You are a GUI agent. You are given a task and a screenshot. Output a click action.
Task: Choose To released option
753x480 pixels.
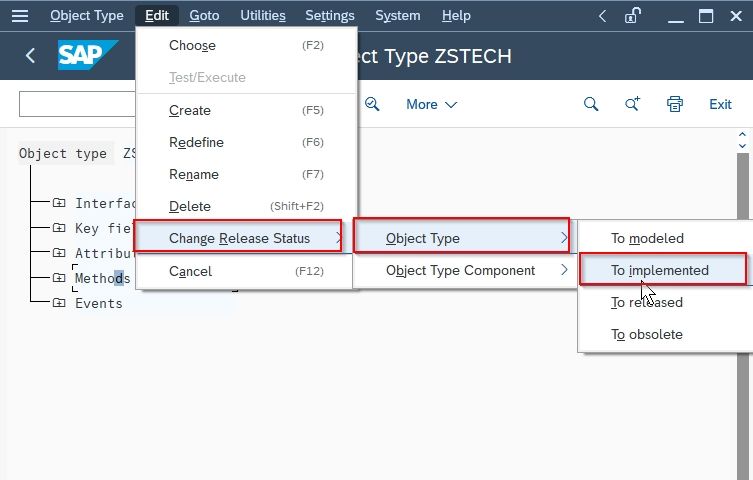[646, 302]
